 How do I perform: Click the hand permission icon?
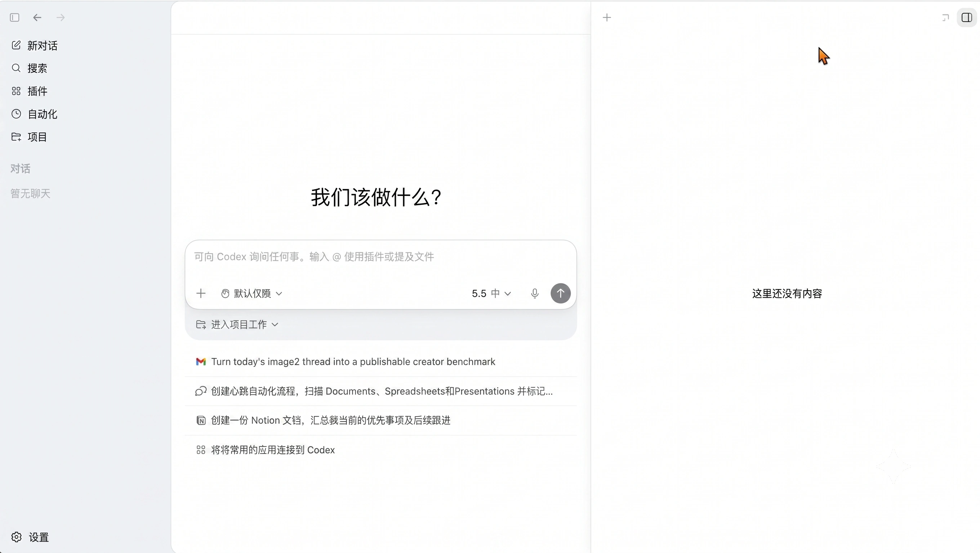pos(225,293)
